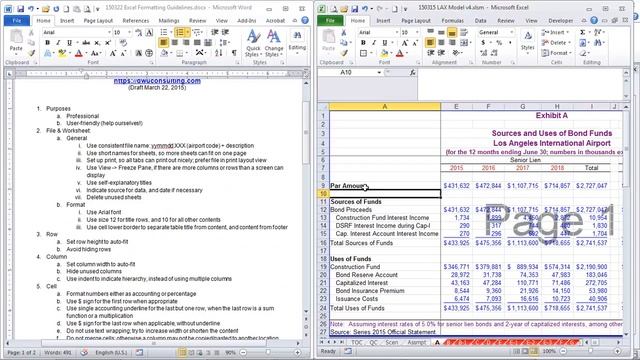Click Excel's Fill Color paint bucket

click(x=384, y=53)
